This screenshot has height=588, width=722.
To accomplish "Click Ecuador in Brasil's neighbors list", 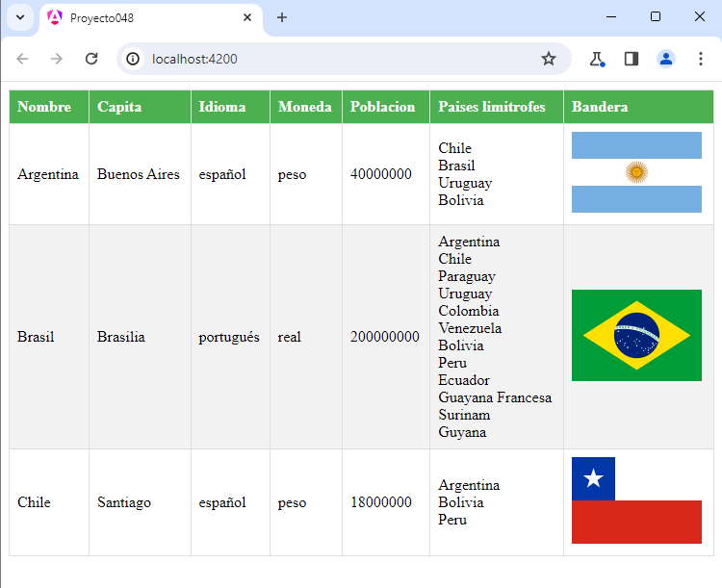I will point(464,380).
